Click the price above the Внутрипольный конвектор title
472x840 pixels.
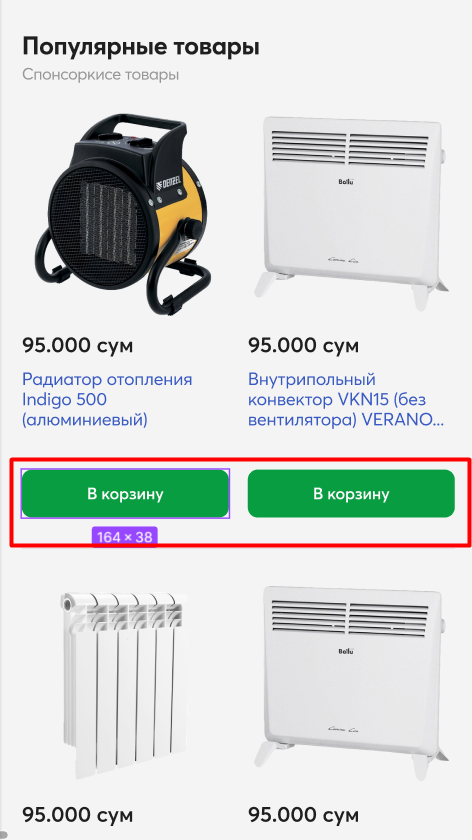tap(303, 346)
